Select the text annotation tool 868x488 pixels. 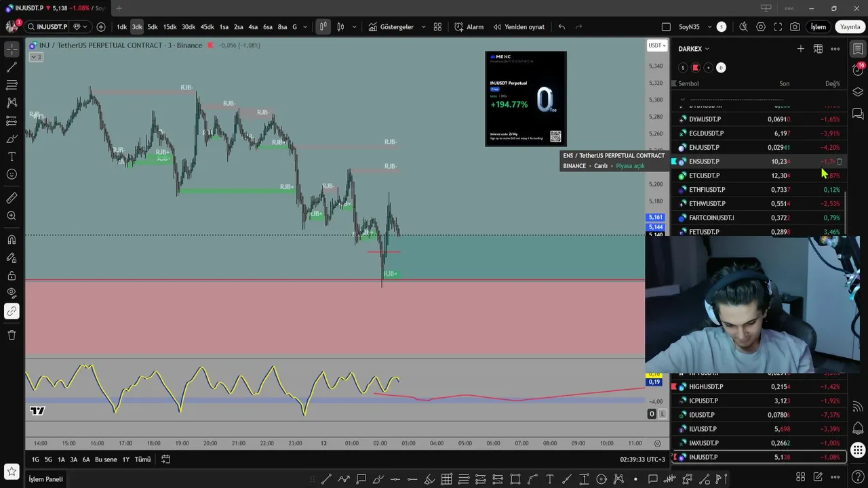coord(12,157)
